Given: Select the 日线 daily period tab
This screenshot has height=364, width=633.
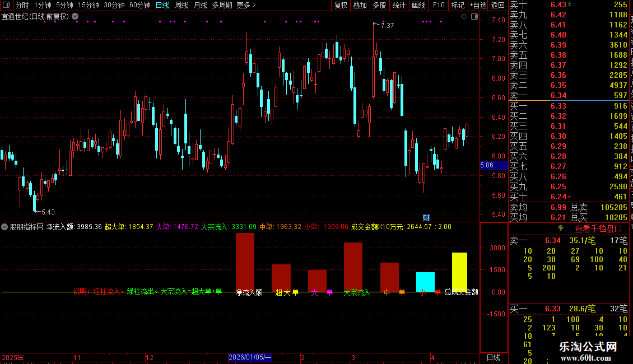Looking at the screenshot, I should coord(162,5).
